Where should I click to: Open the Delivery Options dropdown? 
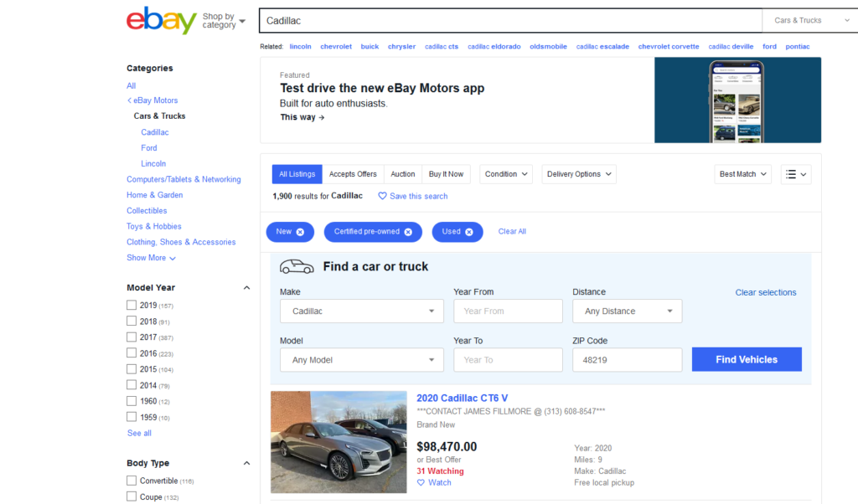(x=579, y=174)
